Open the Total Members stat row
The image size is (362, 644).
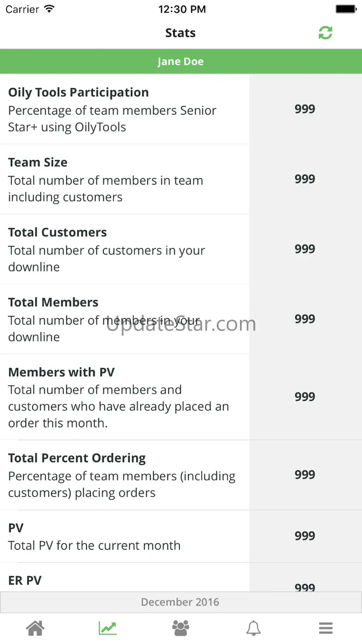pyautogui.click(x=124, y=319)
